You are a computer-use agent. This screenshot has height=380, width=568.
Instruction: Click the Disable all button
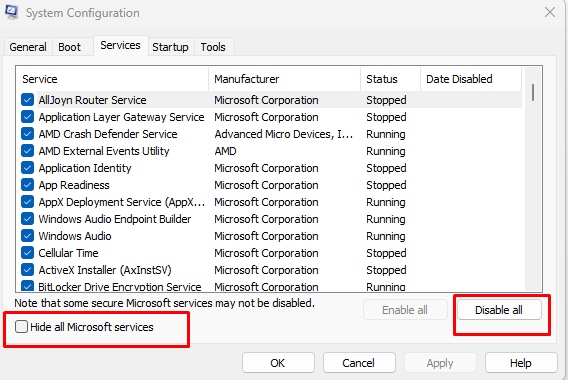click(499, 310)
